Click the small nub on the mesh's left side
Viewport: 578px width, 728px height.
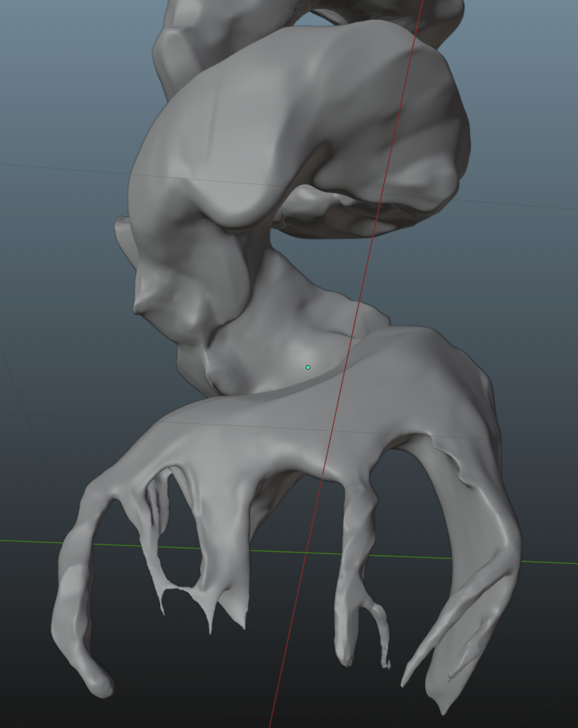click(142, 306)
